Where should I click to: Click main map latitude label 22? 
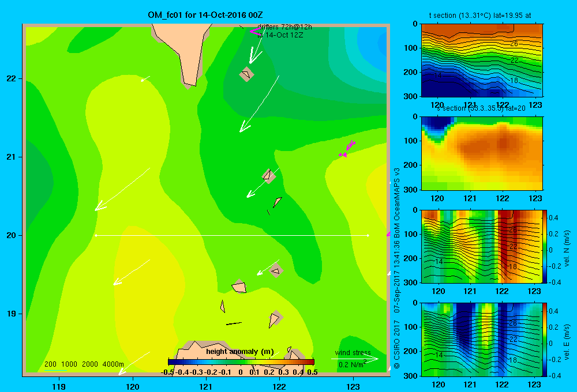[x=12, y=78]
